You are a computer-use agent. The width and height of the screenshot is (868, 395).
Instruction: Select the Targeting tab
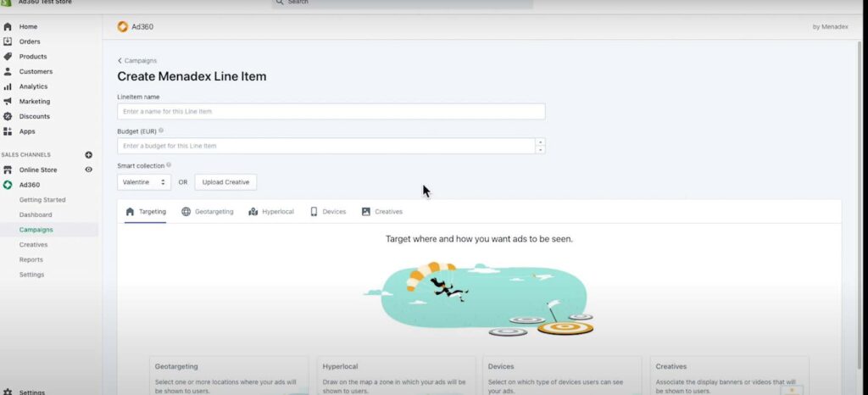point(146,212)
